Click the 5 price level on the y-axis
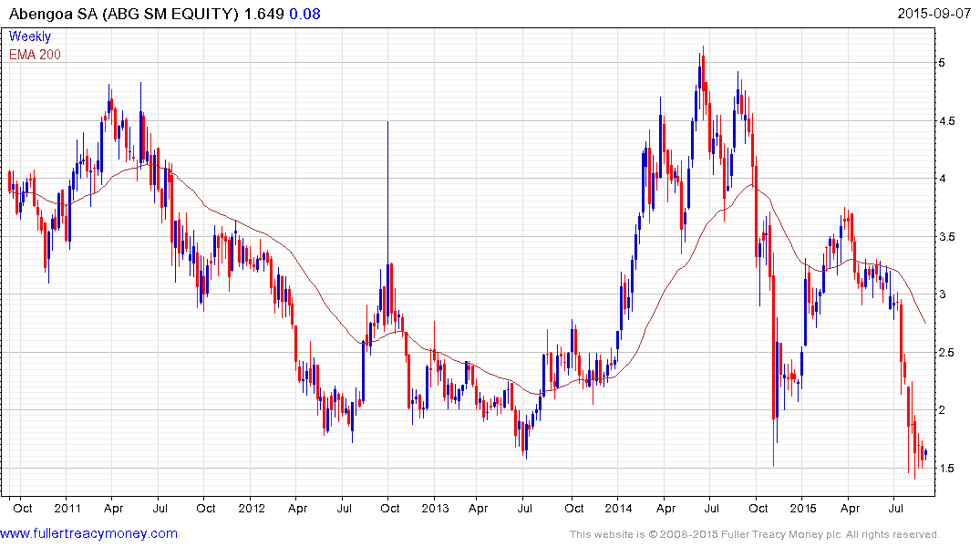980x547 pixels. click(x=955, y=63)
